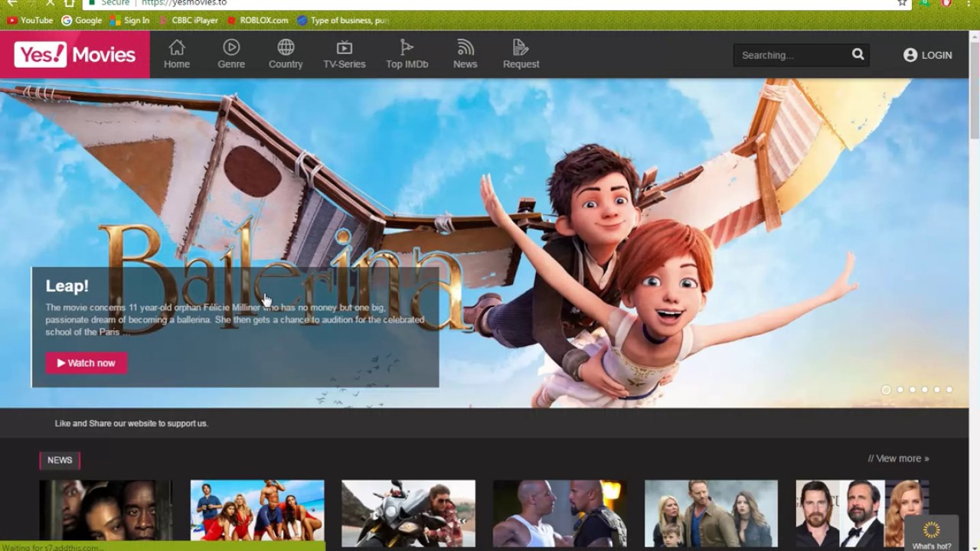The height and width of the screenshot is (551, 980).
Task: Click the Sign In bookmark
Action: pyautogui.click(x=129, y=21)
